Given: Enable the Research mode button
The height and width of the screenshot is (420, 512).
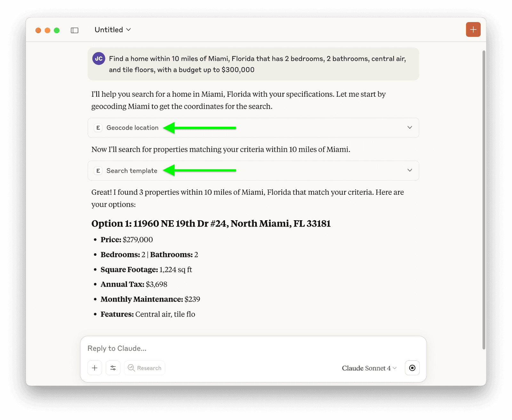Looking at the screenshot, I should tap(145, 368).
